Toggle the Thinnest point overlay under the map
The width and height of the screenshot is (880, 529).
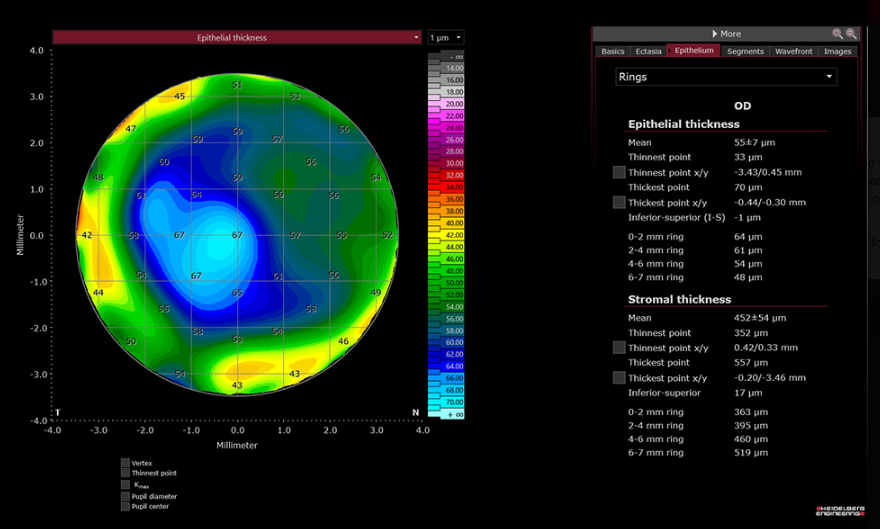coord(125,474)
